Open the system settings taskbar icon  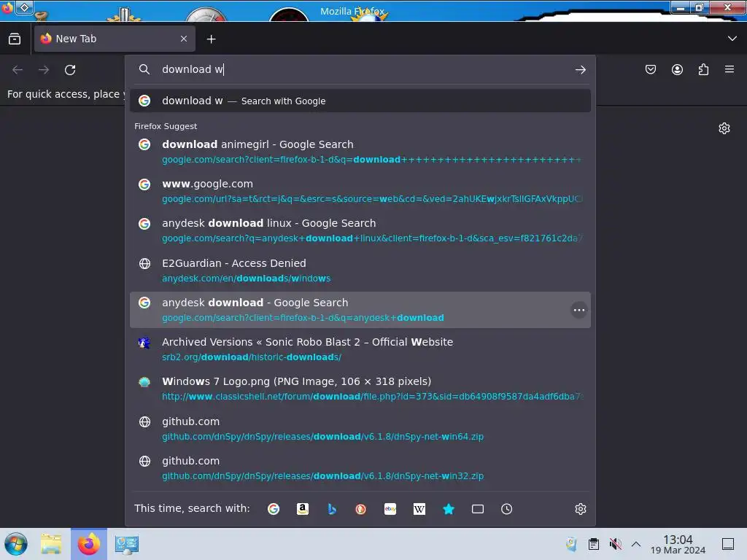127,544
